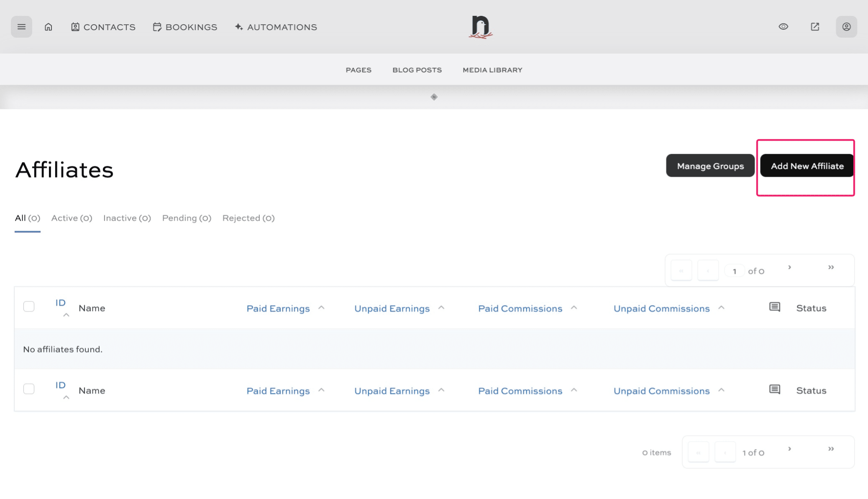The height and width of the screenshot is (499, 868).
Task: Click the page number input field
Action: click(734, 271)
